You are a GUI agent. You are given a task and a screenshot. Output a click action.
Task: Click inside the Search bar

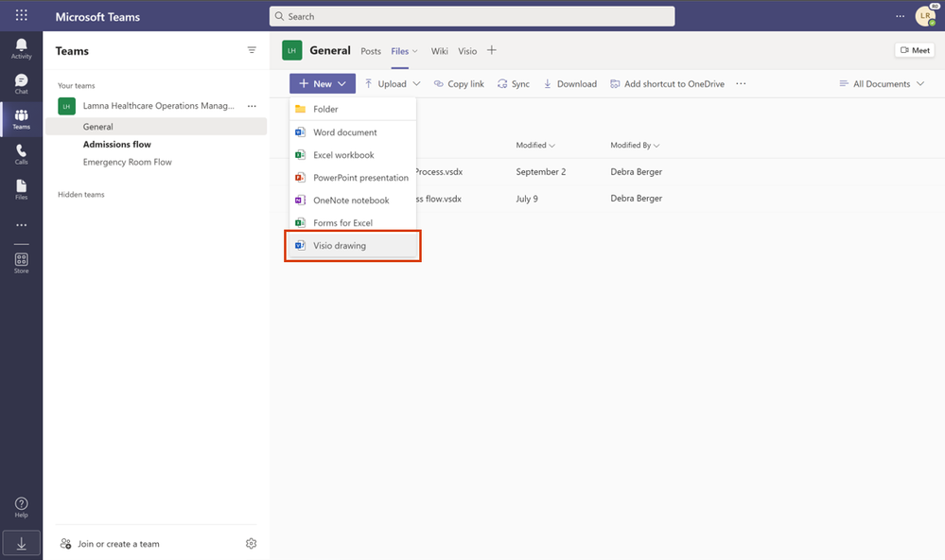pyautogui.click(x=471, y=16)
